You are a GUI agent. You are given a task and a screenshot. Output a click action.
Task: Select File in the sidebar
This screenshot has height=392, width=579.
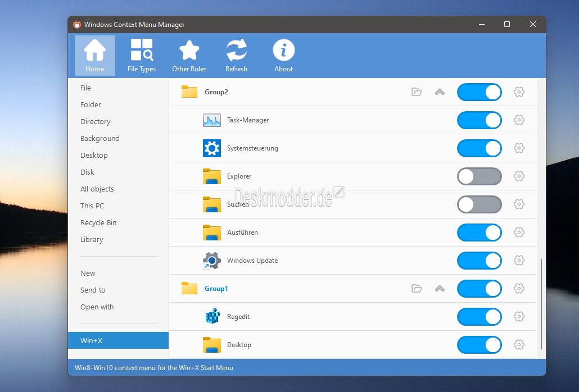(119, 88)
